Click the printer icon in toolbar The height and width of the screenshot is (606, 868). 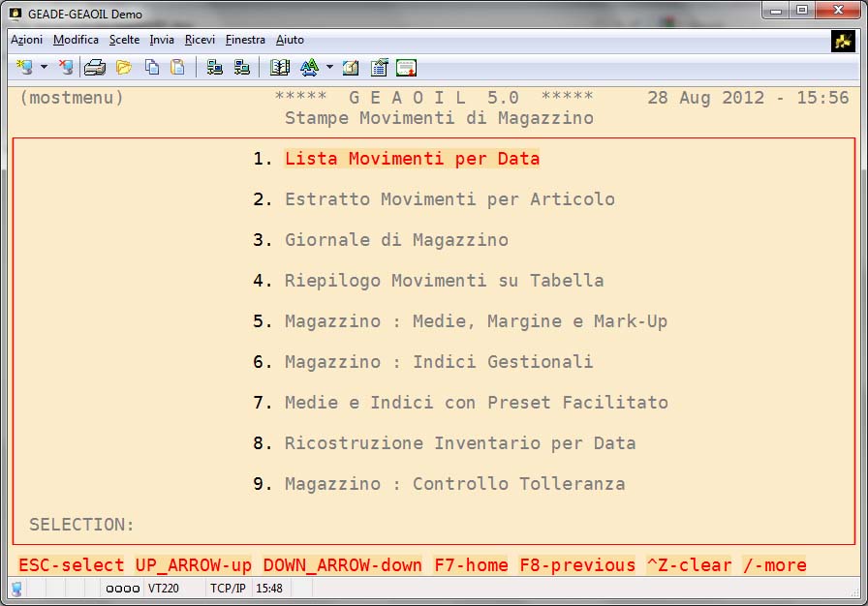pos(94,68)
